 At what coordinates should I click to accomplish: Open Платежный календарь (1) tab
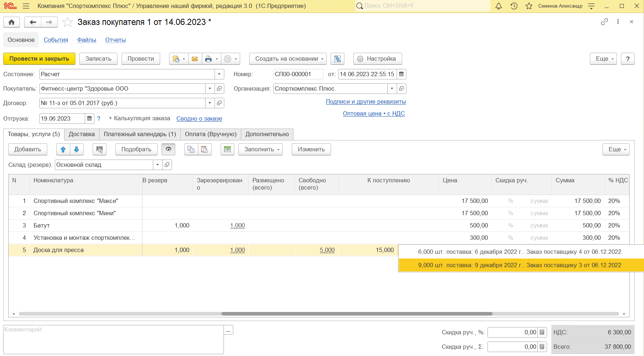140,134
